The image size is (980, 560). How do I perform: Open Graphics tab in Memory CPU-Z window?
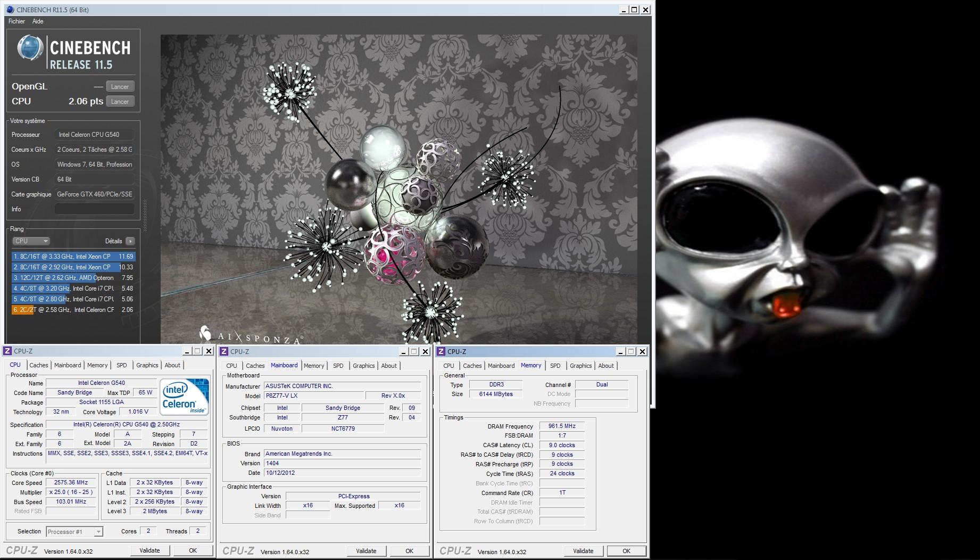[581, 366]
